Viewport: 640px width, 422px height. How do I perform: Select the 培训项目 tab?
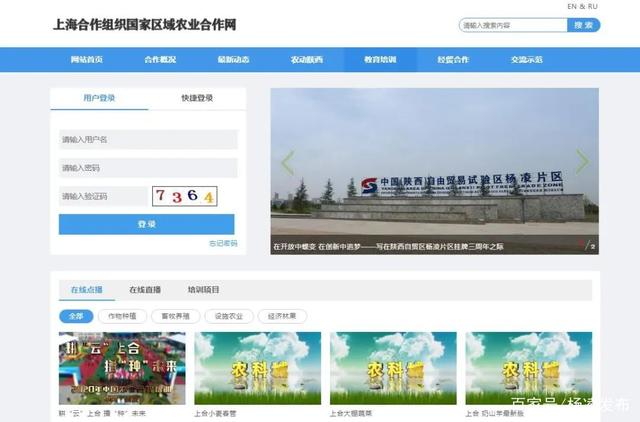click(x=204, y=290)
